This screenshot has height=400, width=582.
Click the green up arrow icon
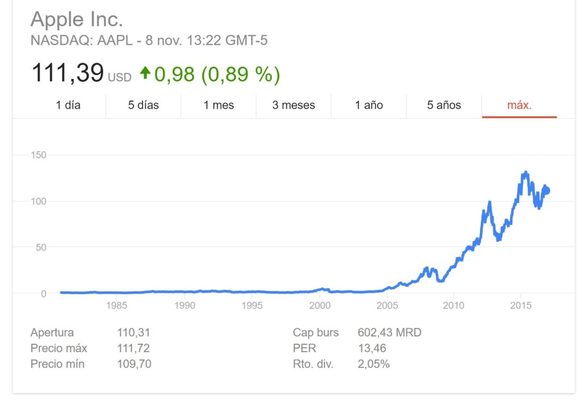[x=145, y=73]
